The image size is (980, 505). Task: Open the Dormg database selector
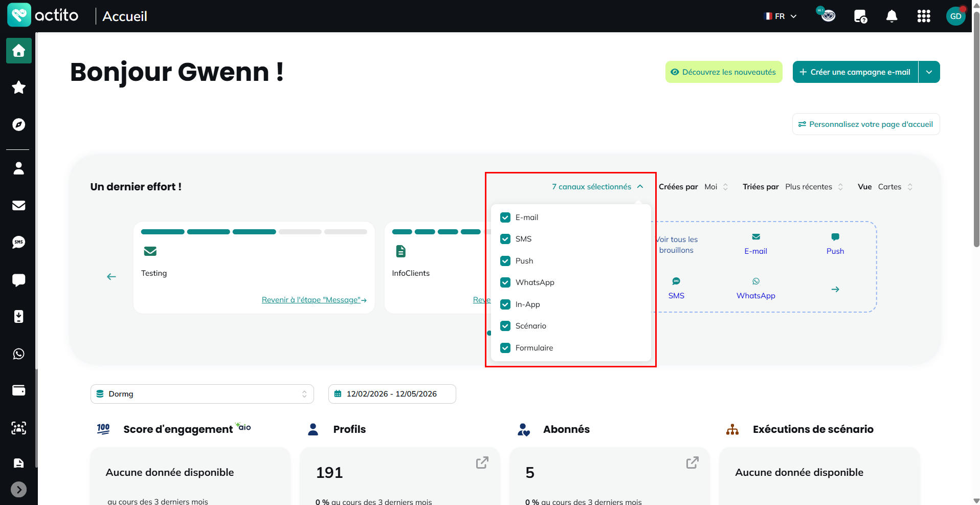pos(202,394)
